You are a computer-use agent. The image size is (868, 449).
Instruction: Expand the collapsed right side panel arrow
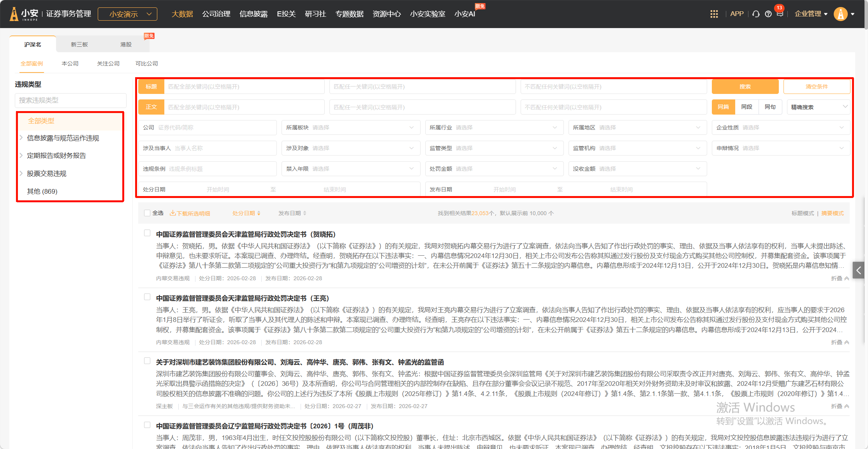click(x=858, y=270)
